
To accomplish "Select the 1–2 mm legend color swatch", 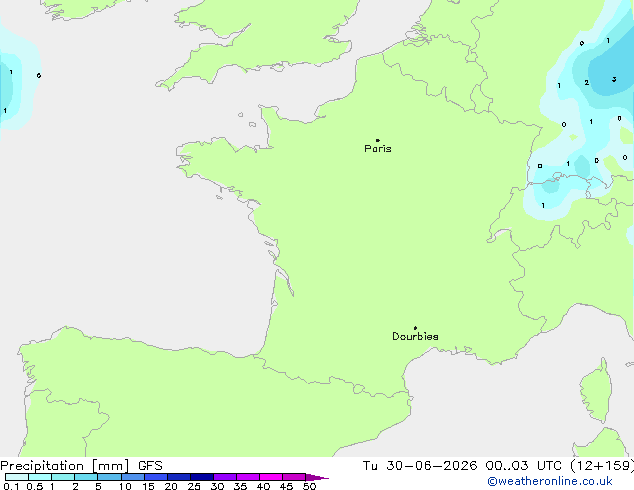I will click(x=63, y=477).
